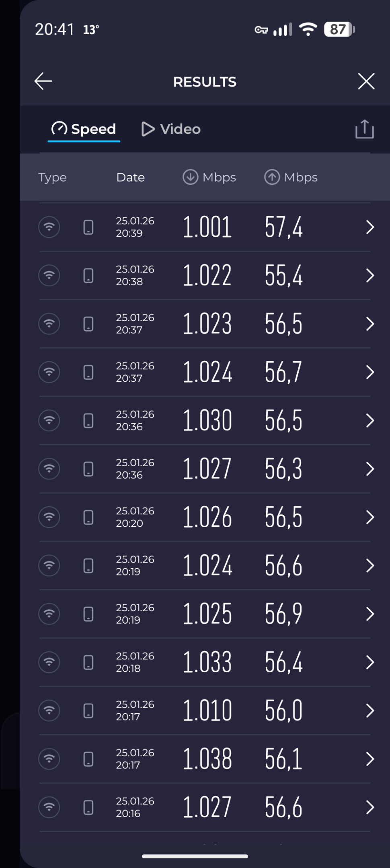390x868 pixels.
Task: Switch to the Speed tab
Action: pos(84,129)
